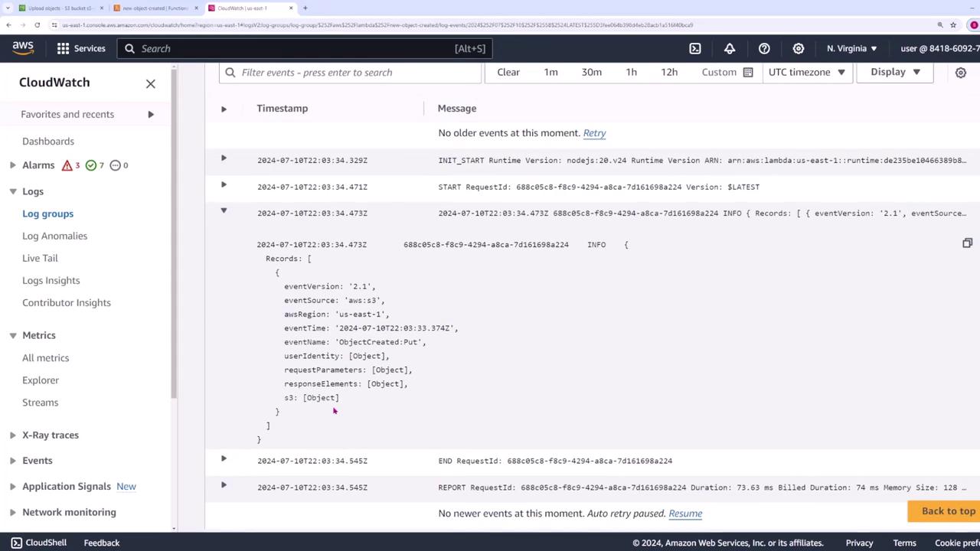Open Dashboards in sidebar

[48, 142]
